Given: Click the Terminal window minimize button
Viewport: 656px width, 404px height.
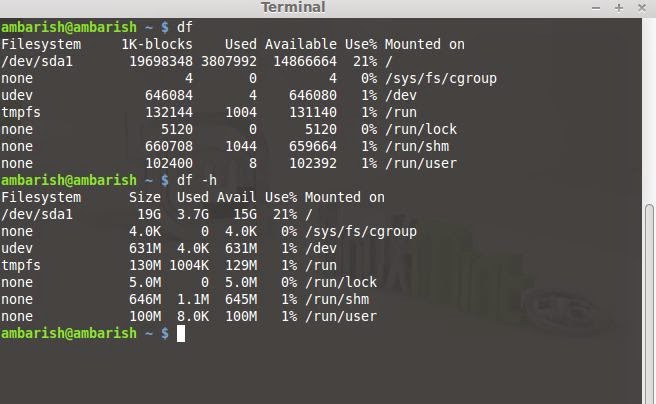Looking at the screenshot, I should (x=596, y=8).
